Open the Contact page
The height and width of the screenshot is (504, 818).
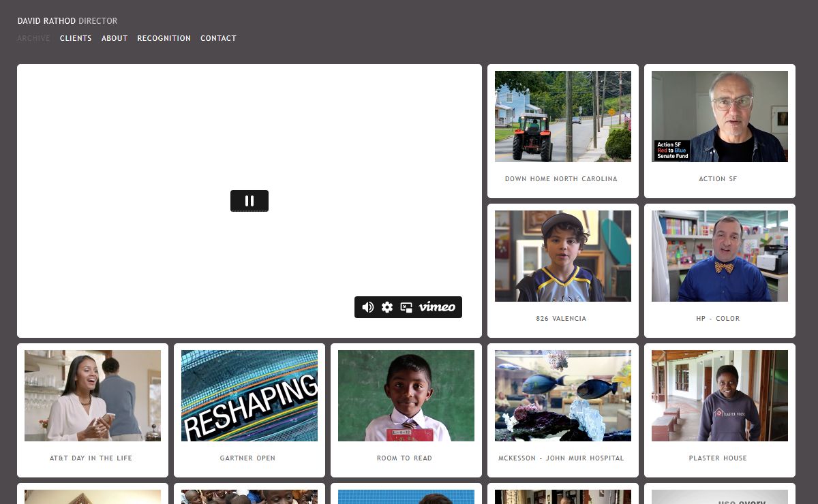(x=218, y=38)
